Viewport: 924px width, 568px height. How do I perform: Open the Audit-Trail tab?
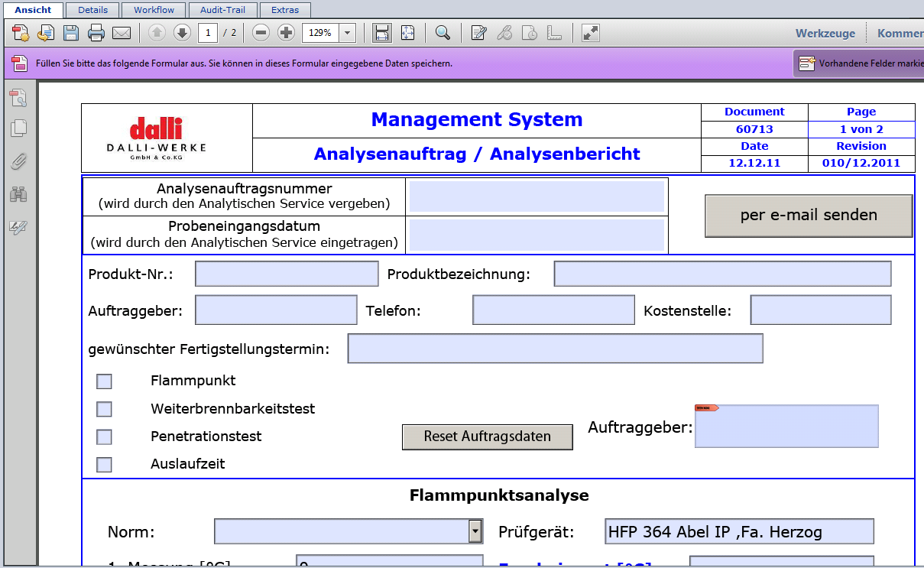[x=222, y=10]
